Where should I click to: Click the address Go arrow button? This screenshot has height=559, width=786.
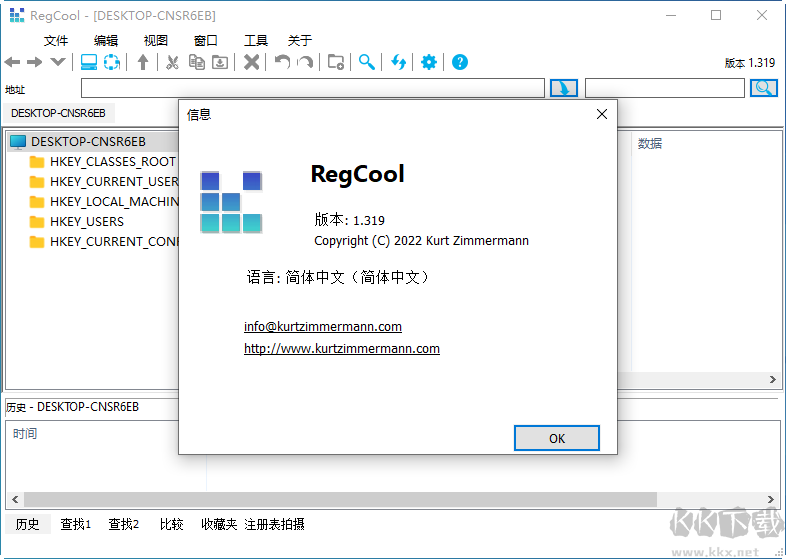pyautogui.click(x=564, y=88)
